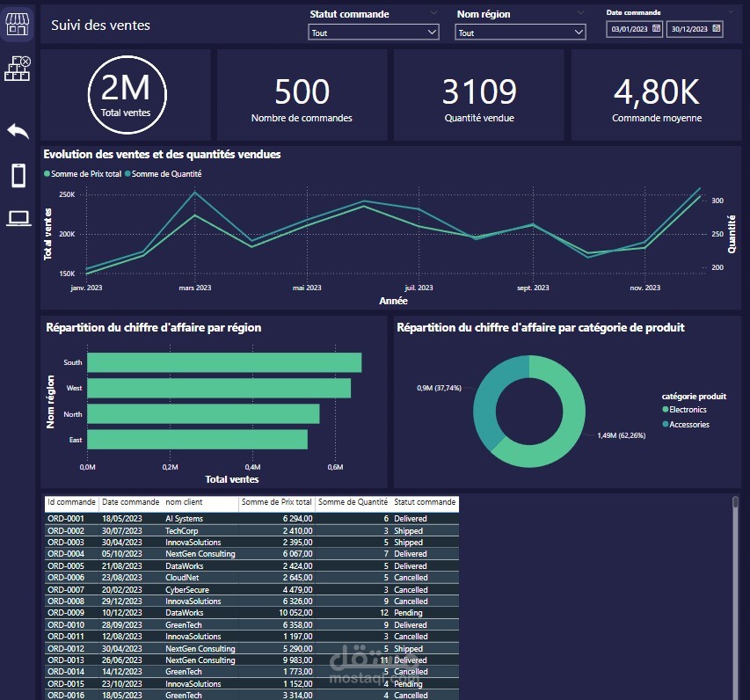Select order row ORD-0002
The image size is (750, 700).
(252, 530)
